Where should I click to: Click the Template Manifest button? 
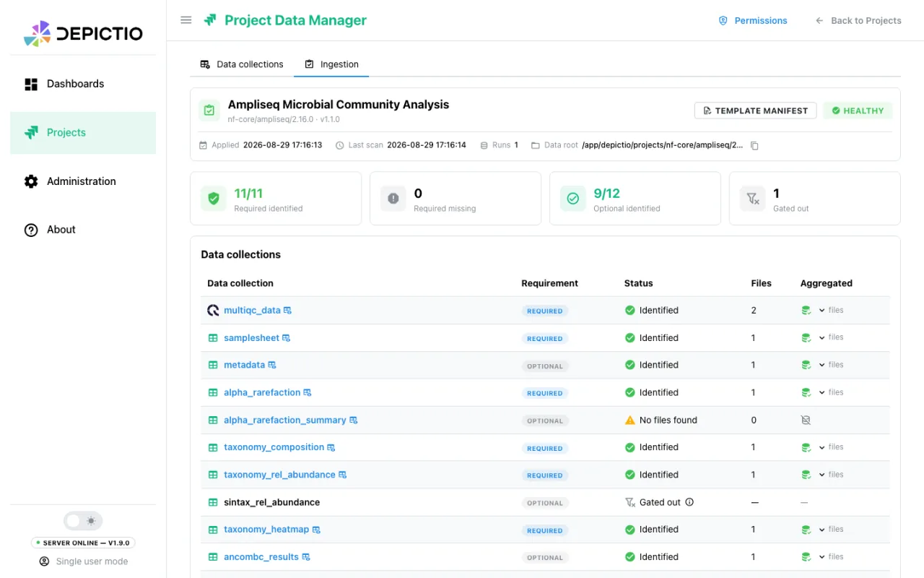pos(755,111)
